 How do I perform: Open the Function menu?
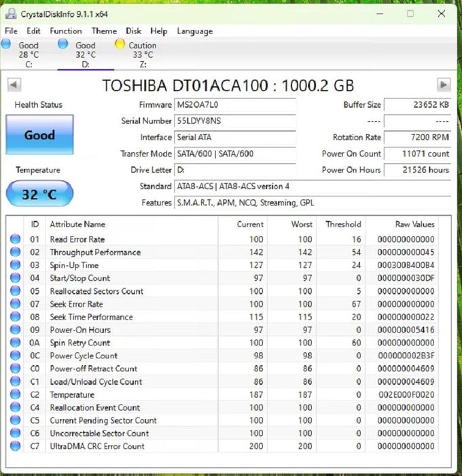point(66,31)
